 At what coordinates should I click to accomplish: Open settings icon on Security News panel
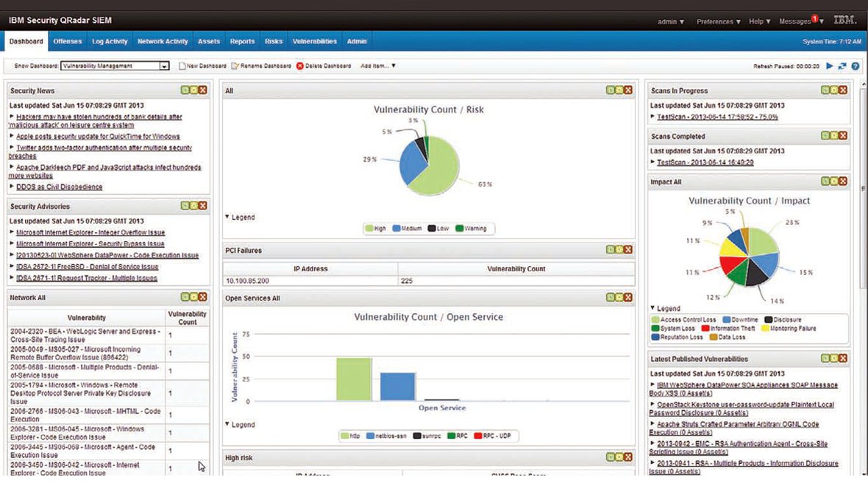pyautogui.click(x=193, y=90)
